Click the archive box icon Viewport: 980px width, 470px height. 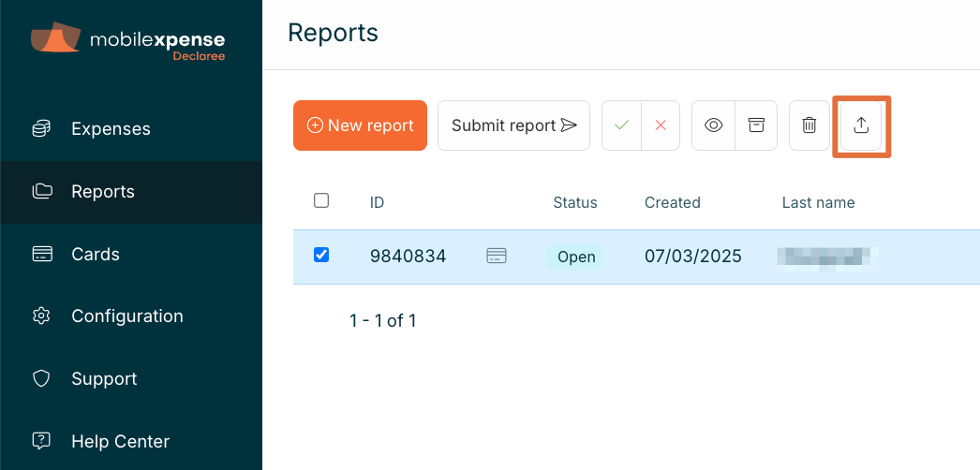point(755,125)
